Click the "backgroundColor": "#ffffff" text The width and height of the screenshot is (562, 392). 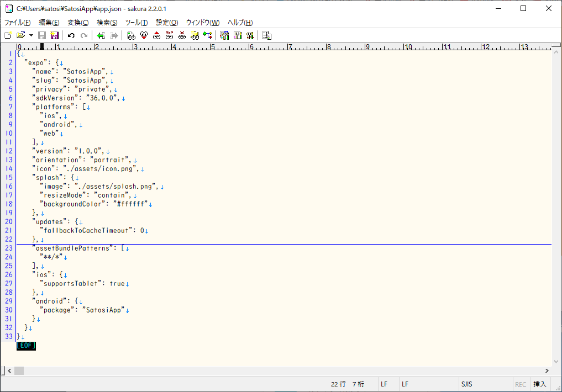[93, 204]
